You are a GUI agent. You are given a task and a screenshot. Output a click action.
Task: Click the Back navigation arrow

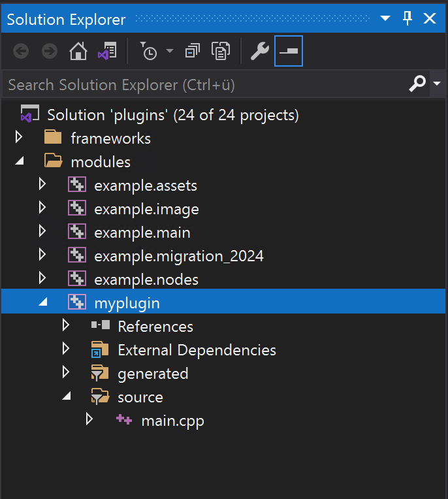pyautogui.click(x=21, y=52)
